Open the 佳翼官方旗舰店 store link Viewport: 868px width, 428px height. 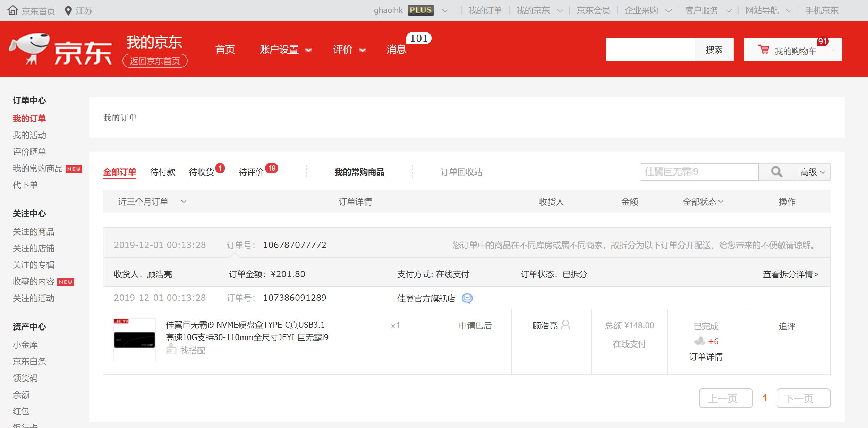(426, 298)
